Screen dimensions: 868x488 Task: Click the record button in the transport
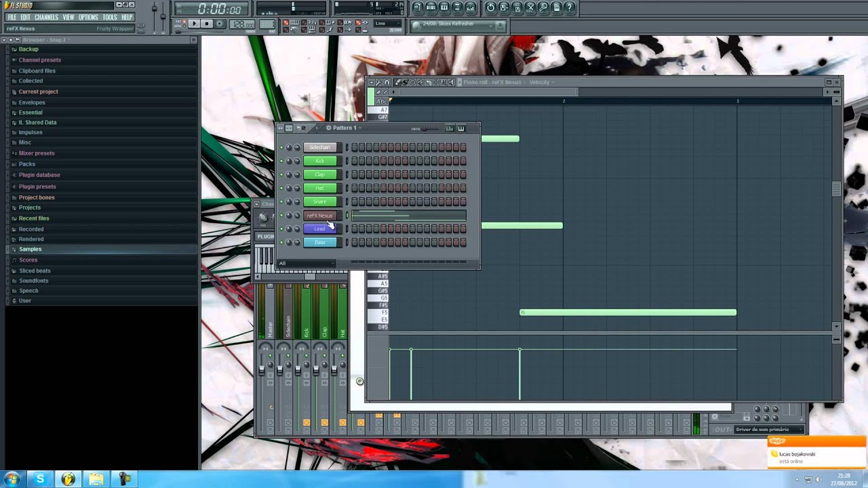click(x=220, y=24)
